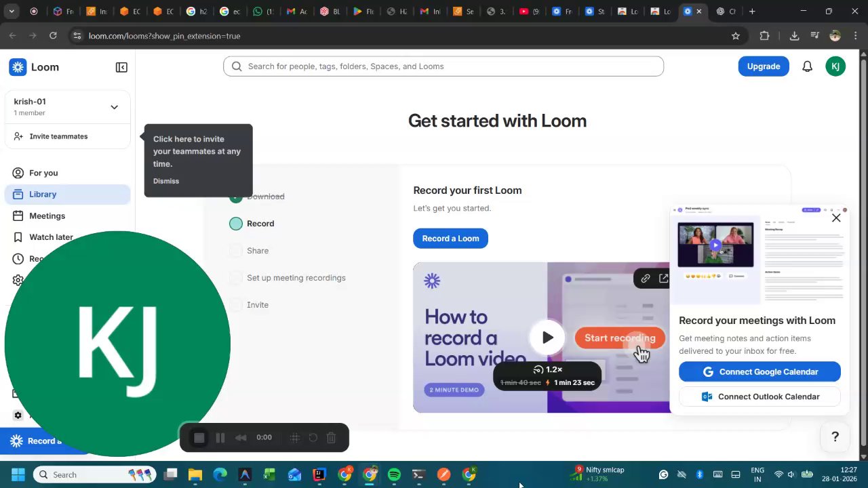The image size is (868, 488).
Task: Open File Explorer from taskbar
Action: pyautogui.click(x=195, y=474)
